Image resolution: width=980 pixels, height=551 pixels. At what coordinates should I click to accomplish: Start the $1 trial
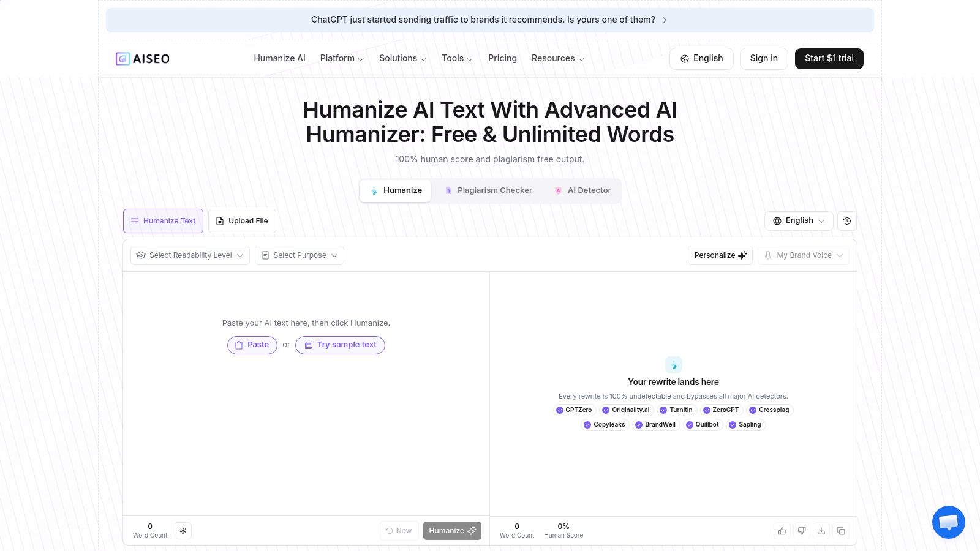click(x=829, y=59)
